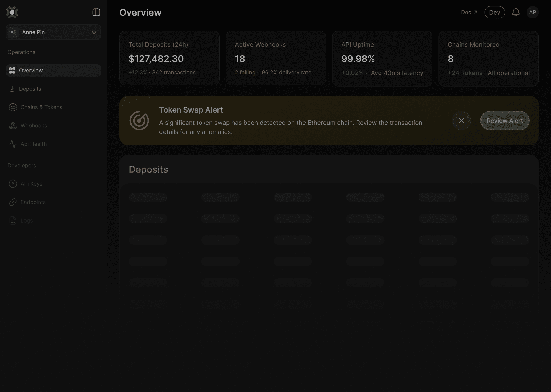Open the Deposits menu item

coord(30,89)
